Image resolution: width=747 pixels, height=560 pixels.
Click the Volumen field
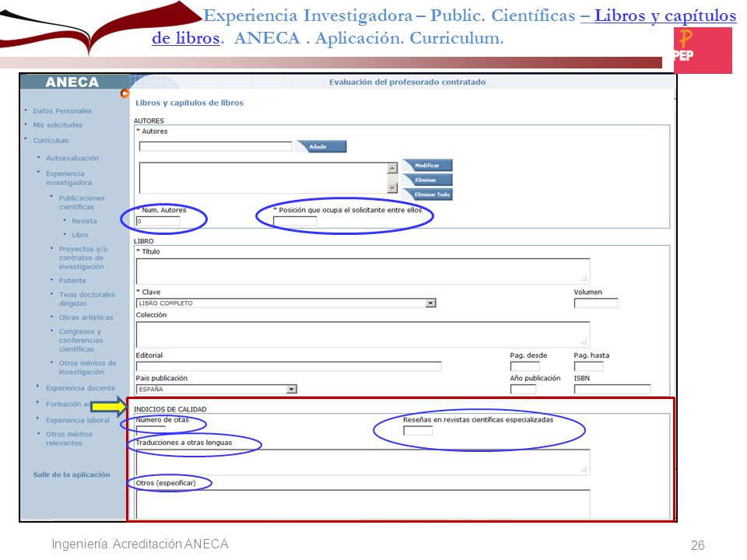(596, 303)
